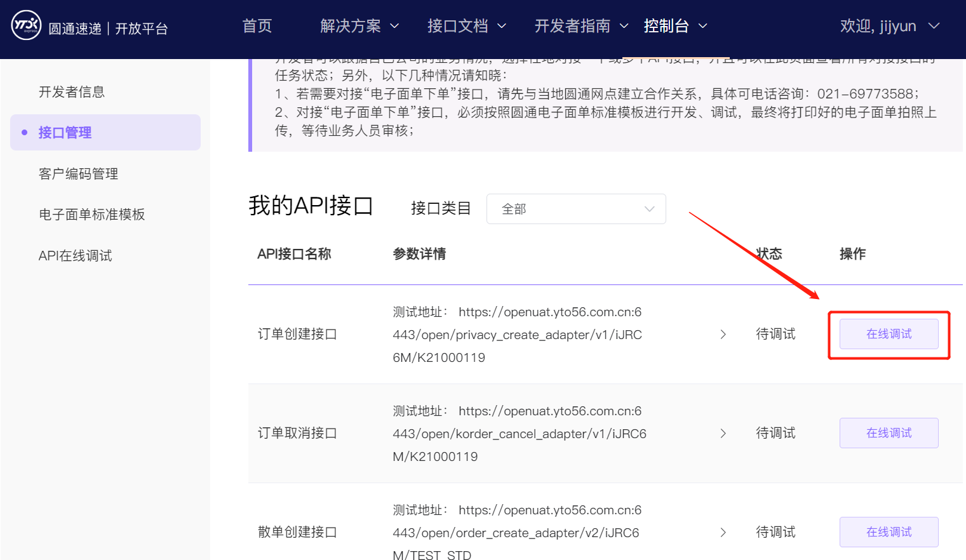Click 在线调试 for 订单取消接口
966x560 pixels.
point(889,433)
